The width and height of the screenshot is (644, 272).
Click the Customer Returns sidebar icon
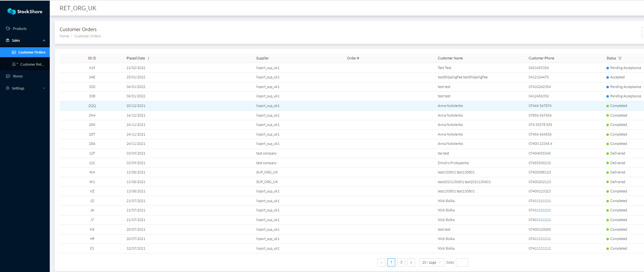click(x=15, y=64)
